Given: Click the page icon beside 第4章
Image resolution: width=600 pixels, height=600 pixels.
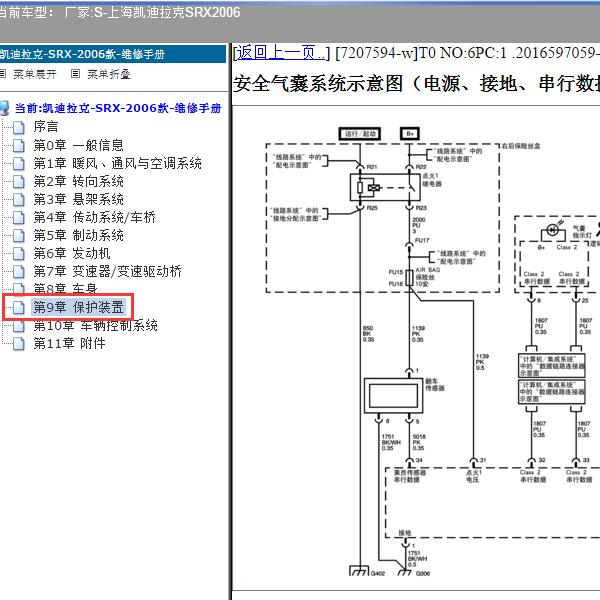Looking at the screenshot, I should 18,218.
